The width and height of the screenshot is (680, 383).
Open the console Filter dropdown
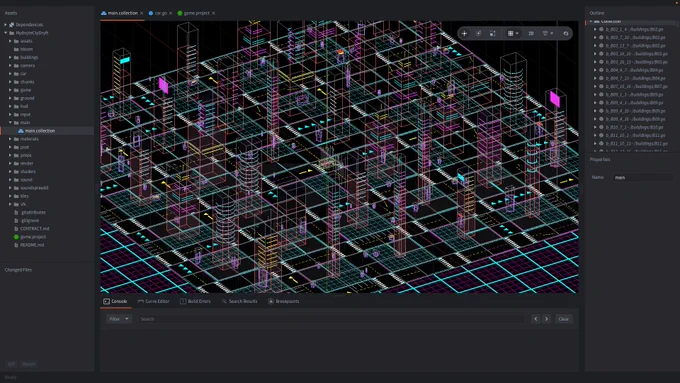click(118, 319)
